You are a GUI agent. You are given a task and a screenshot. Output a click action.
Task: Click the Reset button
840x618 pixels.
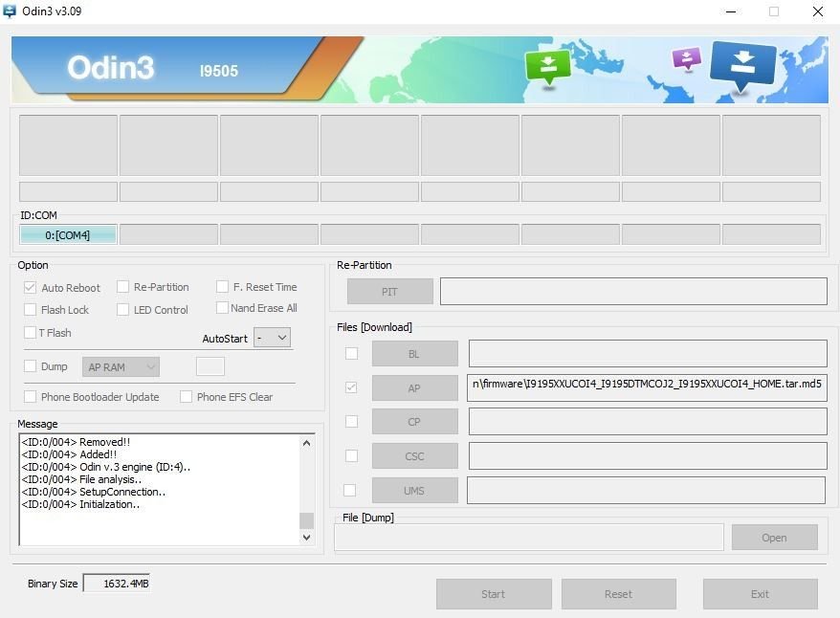(x=619, y=594)
